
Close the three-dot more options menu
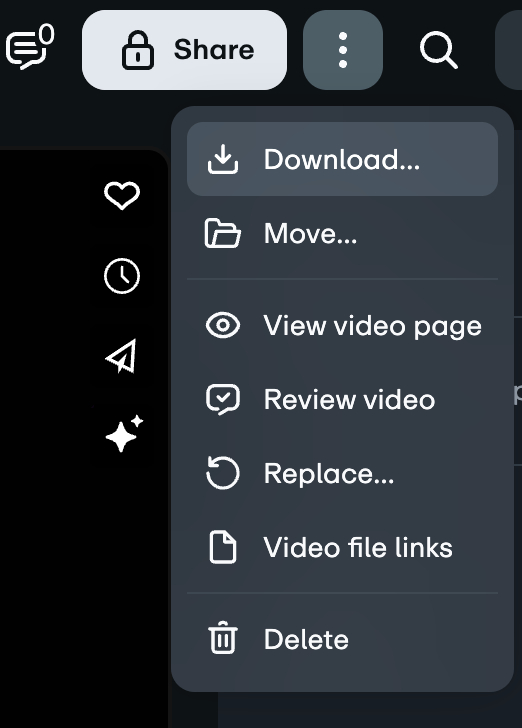click(343, 50)
